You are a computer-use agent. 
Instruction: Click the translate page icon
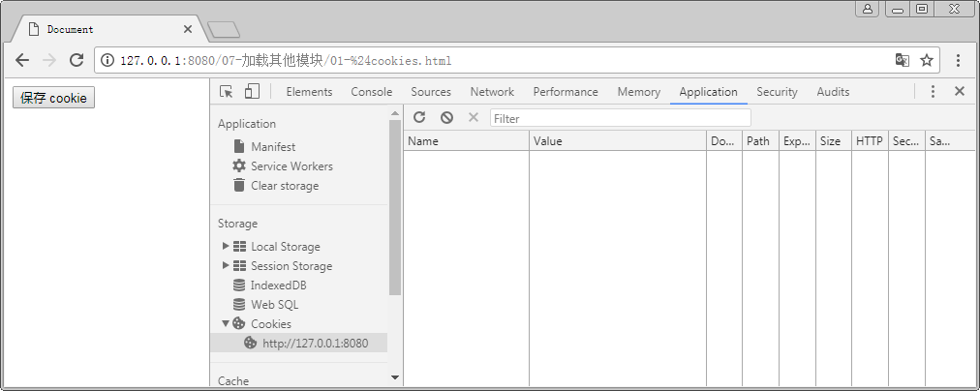click(903, 60)
